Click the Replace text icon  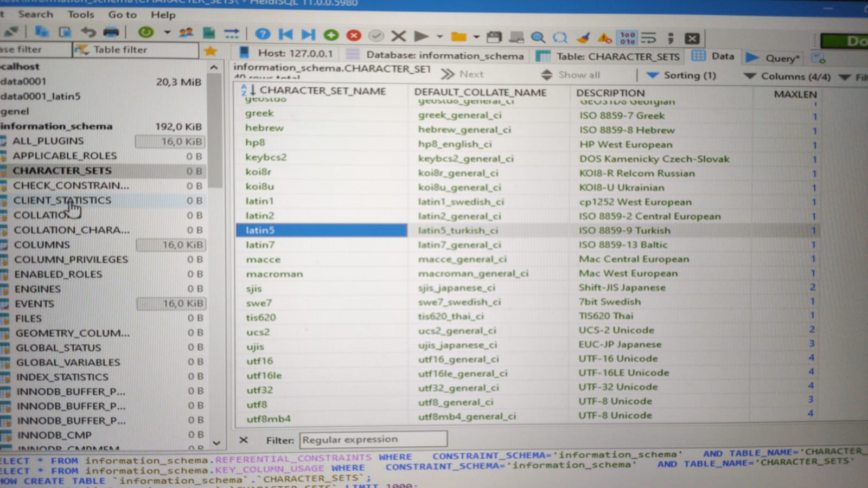coord(560,37)
